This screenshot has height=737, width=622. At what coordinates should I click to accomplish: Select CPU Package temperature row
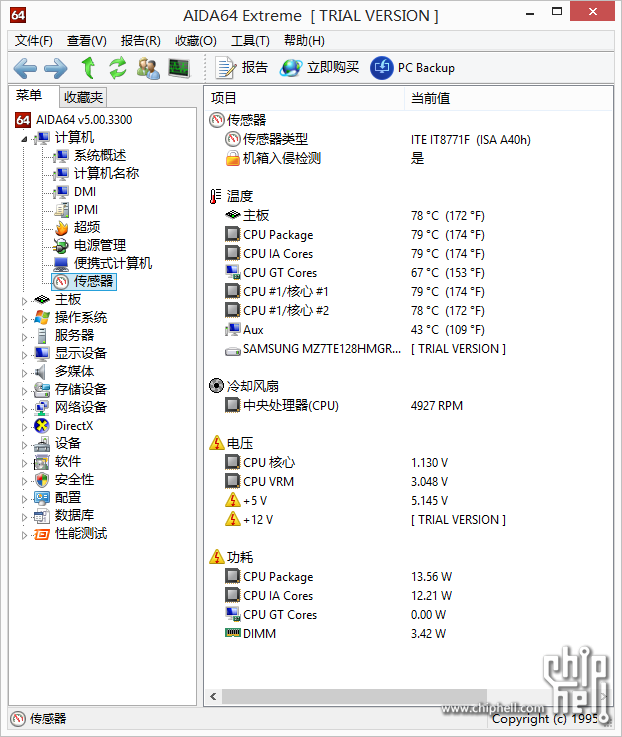[x=409, y=235]
